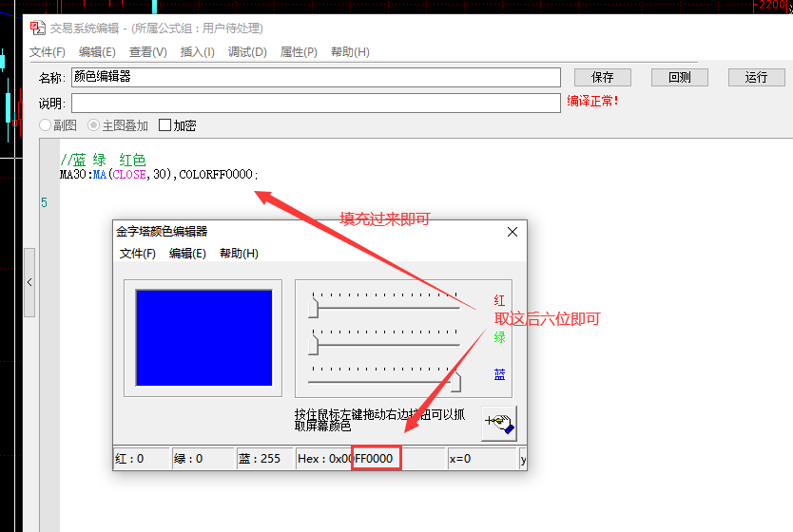The width and height of the screenshot is (793, 532).
Task: Click the 编译正常! status message
Action: (592, 101)
